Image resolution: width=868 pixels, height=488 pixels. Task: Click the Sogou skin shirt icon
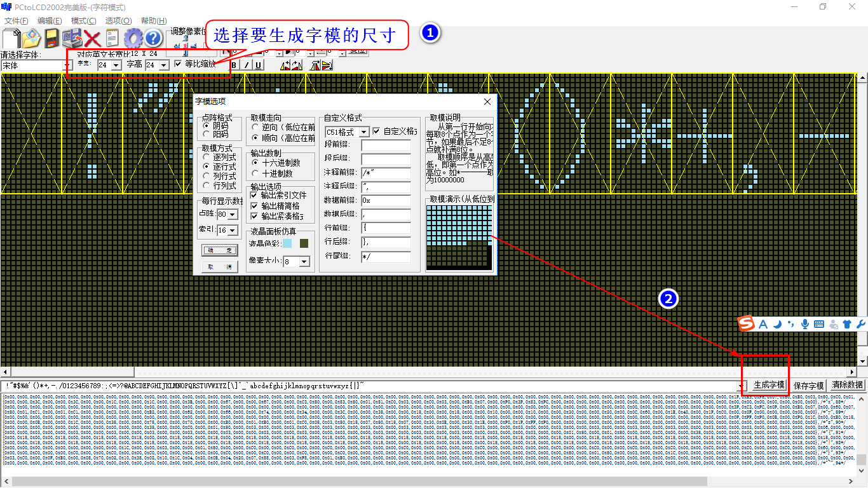click(x=847, y=324)
